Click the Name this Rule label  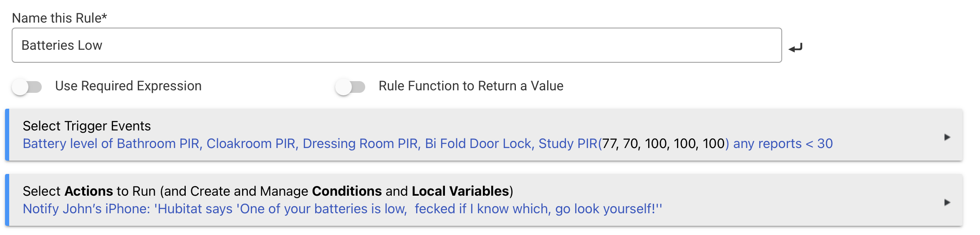[x=59, y=18]
